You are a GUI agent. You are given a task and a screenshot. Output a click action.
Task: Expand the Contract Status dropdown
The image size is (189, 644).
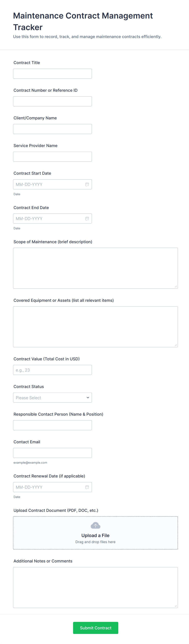click(x=52, y=398)
